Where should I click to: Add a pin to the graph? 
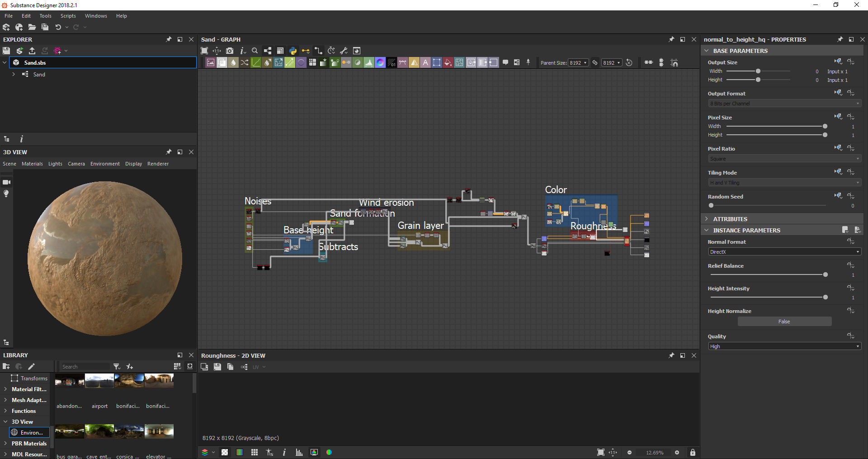(x=528, y=62)
